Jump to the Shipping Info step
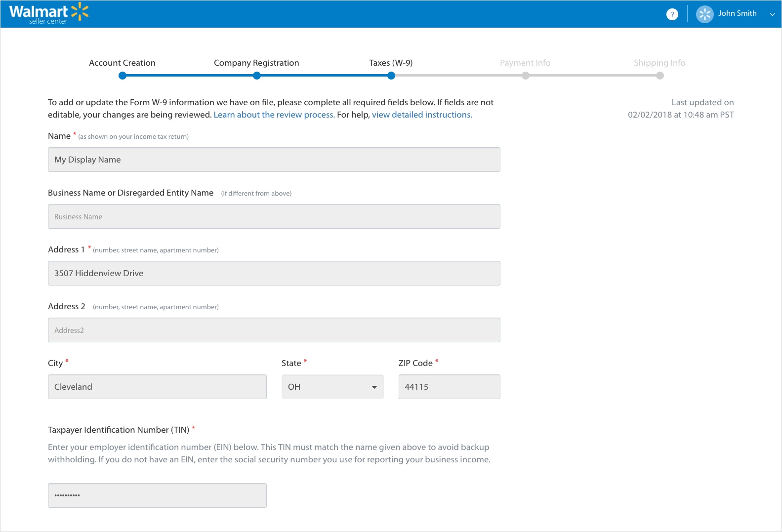Image resolution: width=782 pixels, height=532 pixels. click(659, 63)
